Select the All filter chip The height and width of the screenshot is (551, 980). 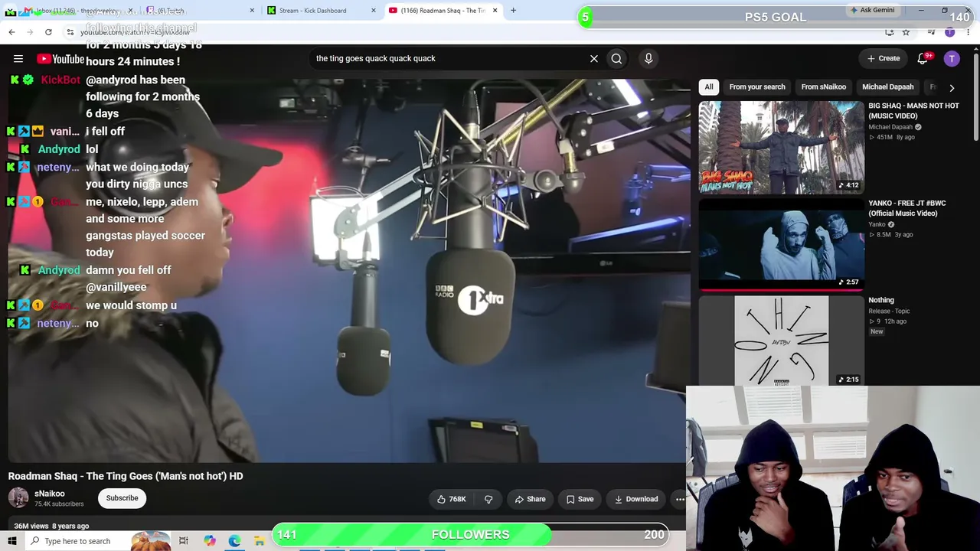click(709, 87)
